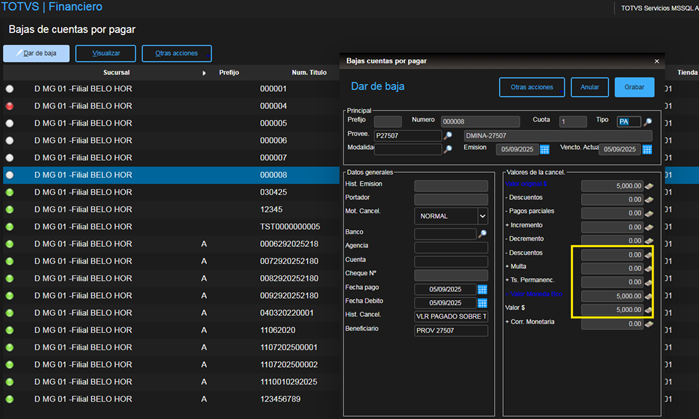Screen dimensions: 699x419
Task: Click the Visualizar toolbar button
Action: (106, 53)
